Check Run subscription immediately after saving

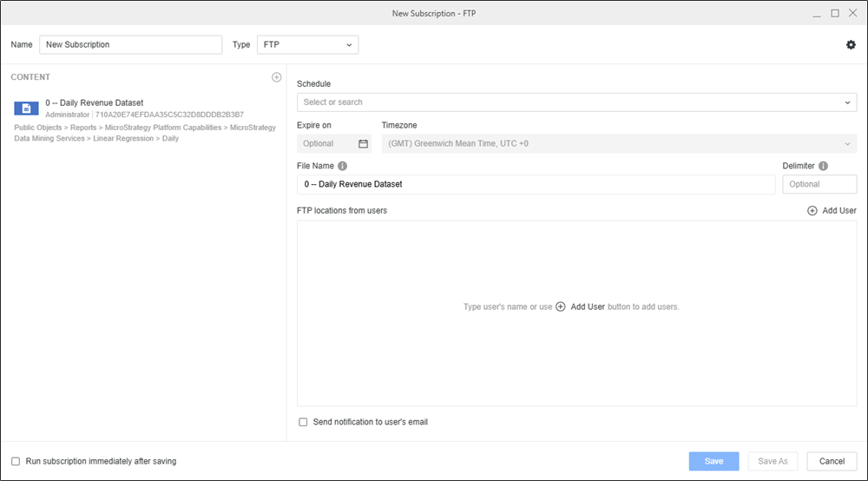pos(16,461)
